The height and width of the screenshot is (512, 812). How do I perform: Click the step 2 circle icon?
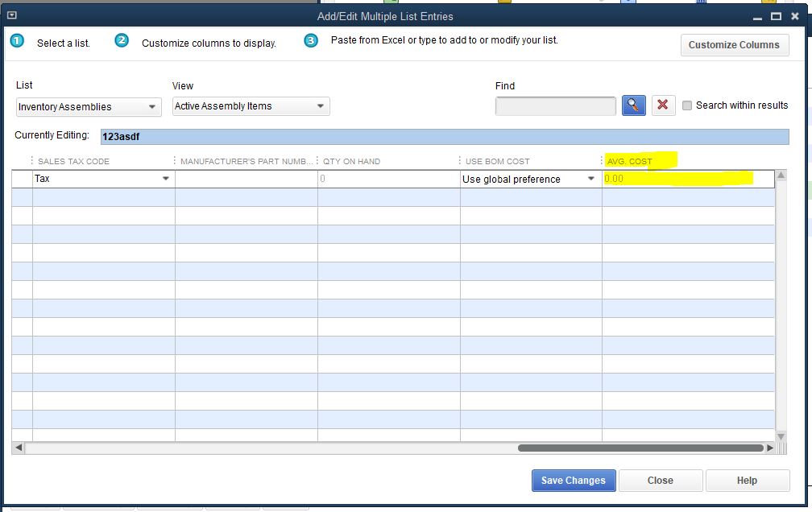point(122,41)
